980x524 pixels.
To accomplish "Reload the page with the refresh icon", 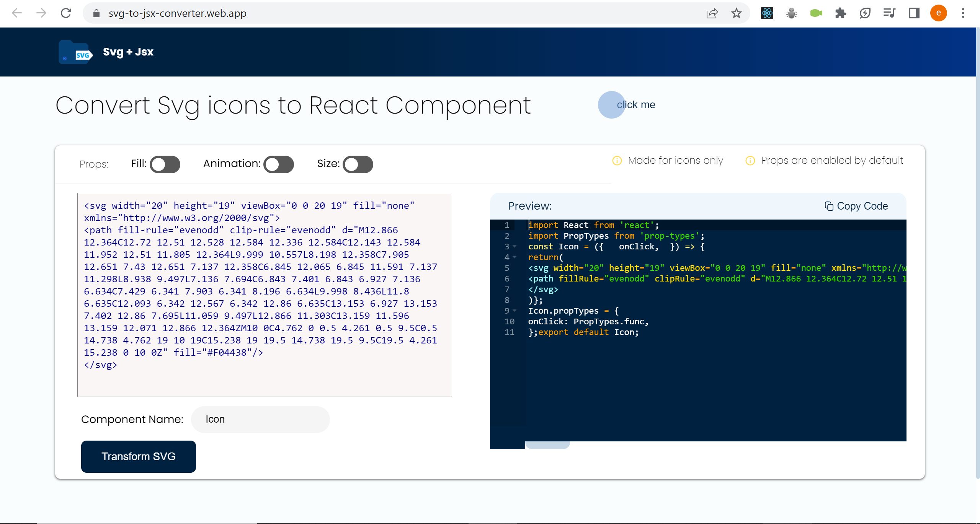I will [x=66, y=13].
